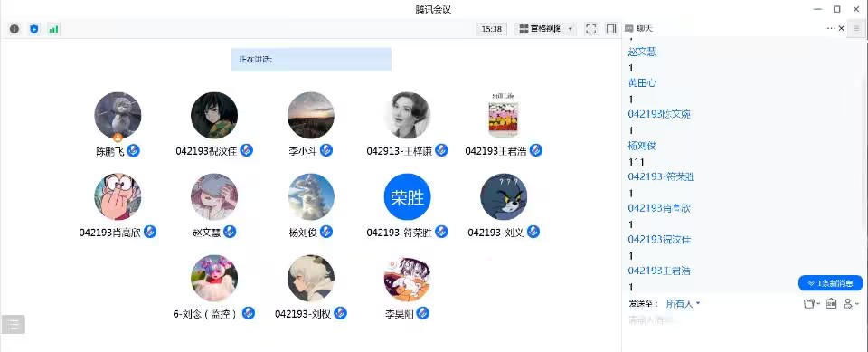
Task: Click sender name 杨刘俊 in chat
Action: tap(642, 146)
